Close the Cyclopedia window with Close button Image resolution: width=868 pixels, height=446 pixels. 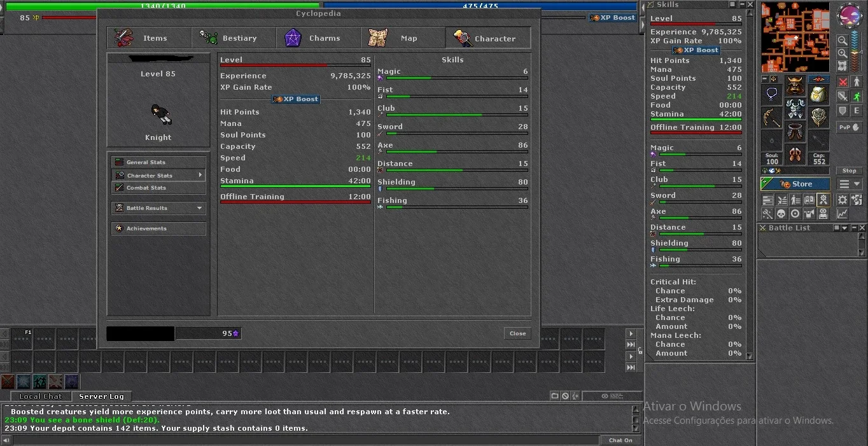click(517, 333)
